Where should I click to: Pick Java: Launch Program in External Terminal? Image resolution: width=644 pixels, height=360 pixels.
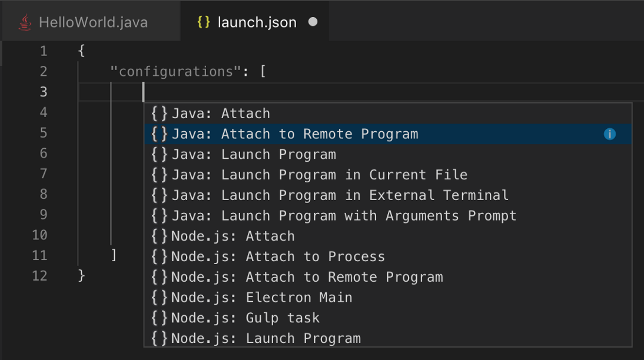(340, 195)
